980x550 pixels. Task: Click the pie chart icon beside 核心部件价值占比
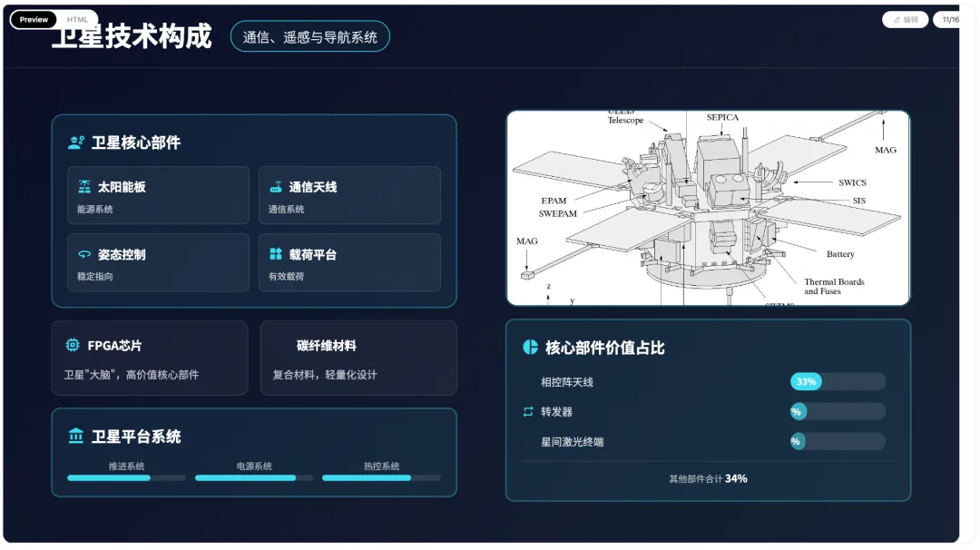[x=531, y=348]
